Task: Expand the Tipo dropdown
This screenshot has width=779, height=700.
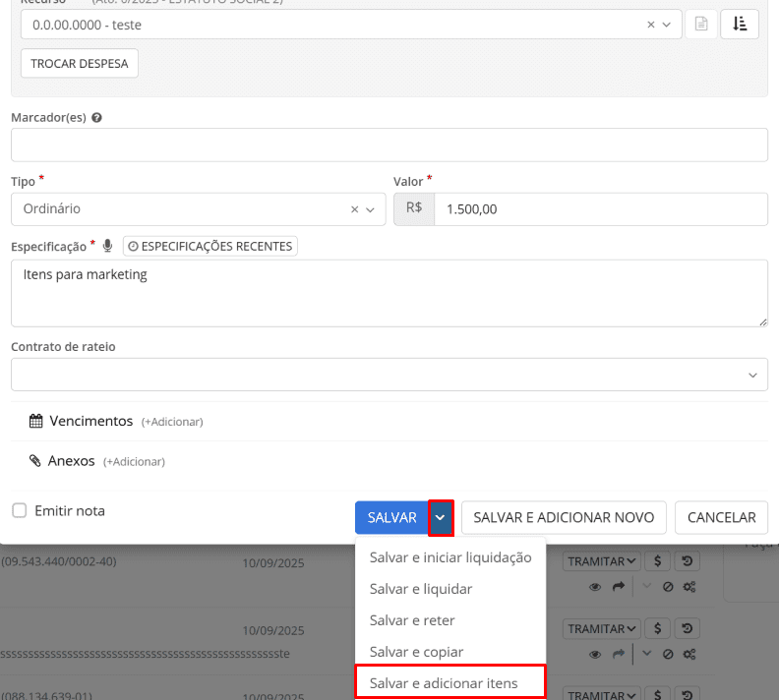Action: (371, 209)
